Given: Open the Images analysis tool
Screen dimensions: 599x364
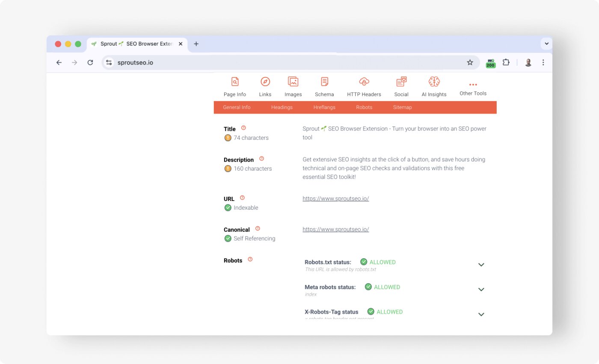Looking at the screenshot, I should tap(293, 86).
